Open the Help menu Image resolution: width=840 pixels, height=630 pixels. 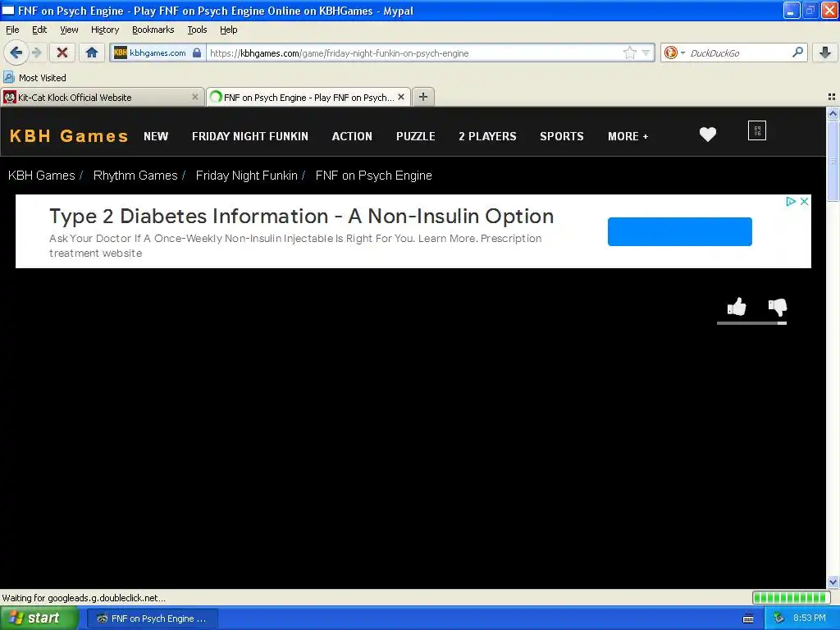point(228,30)
